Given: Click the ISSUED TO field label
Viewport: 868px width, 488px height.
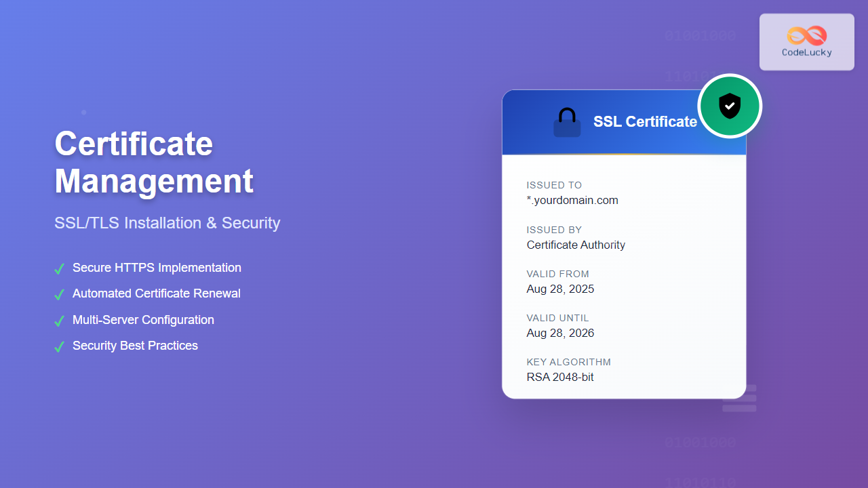Looking at the screenshot, I should point(554,185).
